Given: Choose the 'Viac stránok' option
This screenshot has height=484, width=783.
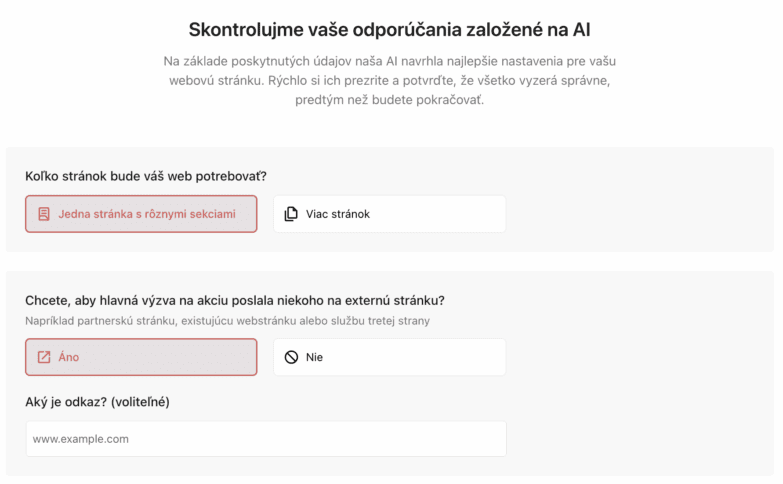Looking at the screenshot, I should (389, 214).
